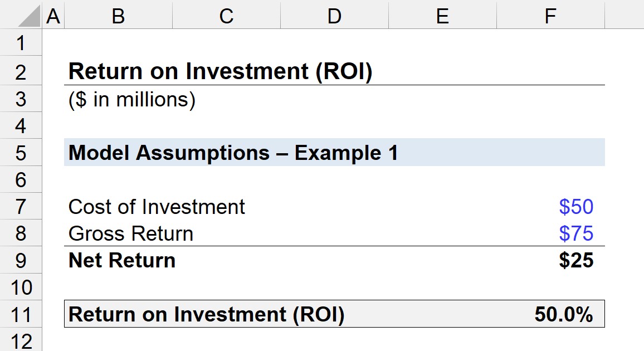Screen dimensions: 644x351
Task: Select column B header
Action: (118, 16)
